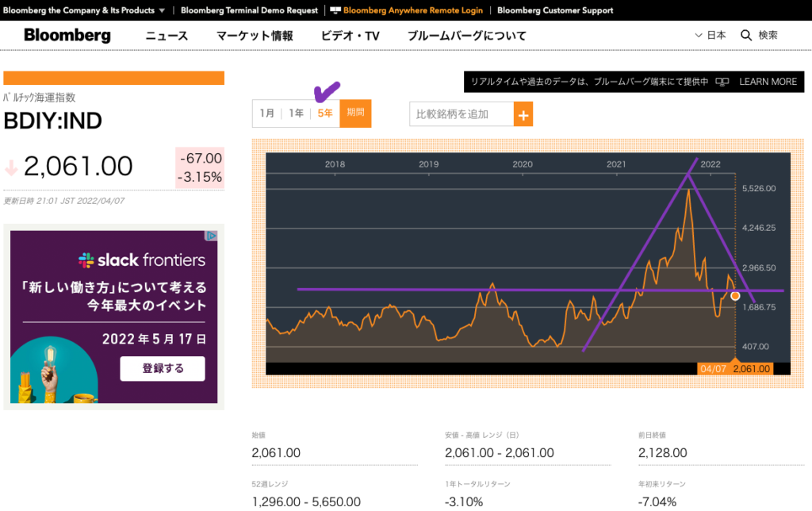
Task: Open ブルームバーグについて menu
Action: [x=466, y=36]
